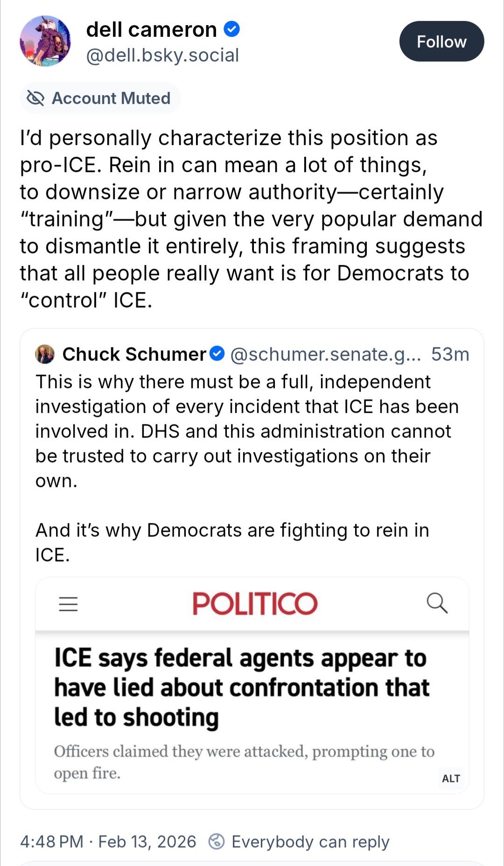
Task: Open the Politico hamburger menu icon
Action: pos(68,604)
